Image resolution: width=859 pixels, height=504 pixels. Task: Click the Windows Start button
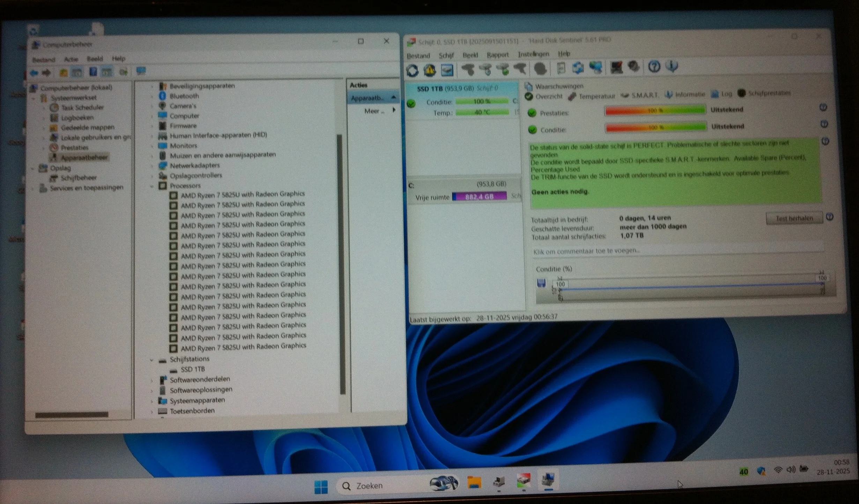click(x=321, y=487)
